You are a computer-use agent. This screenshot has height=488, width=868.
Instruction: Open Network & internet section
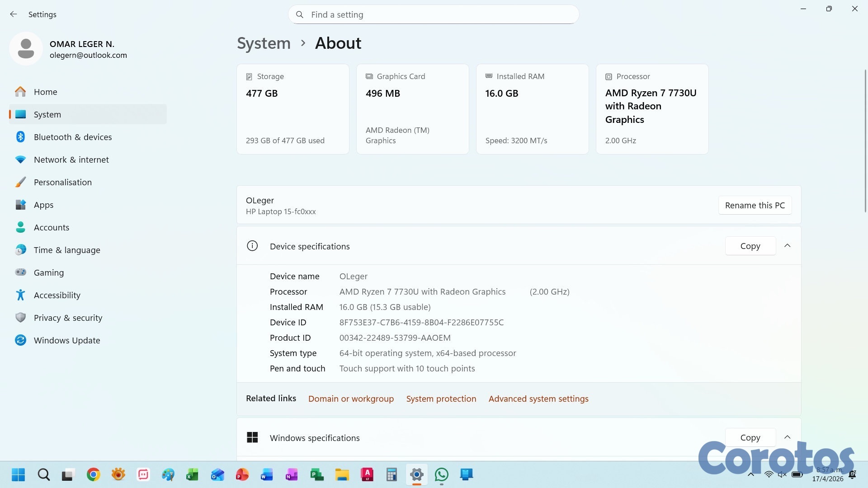[71, 160]
